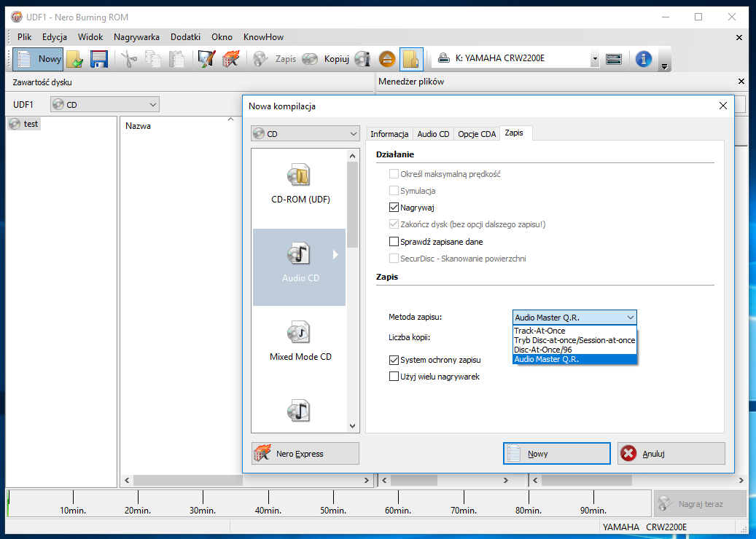
Task: Click the Nero Express button in dialog
Action: coord(305,453)
